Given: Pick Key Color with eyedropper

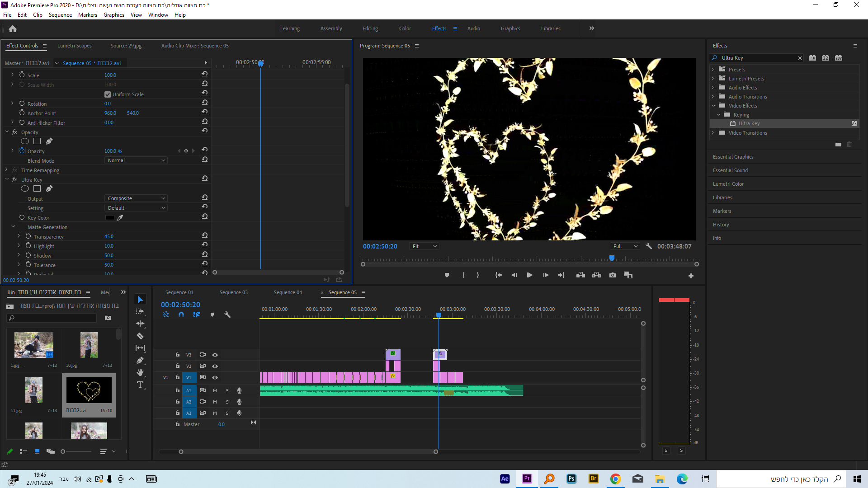Looking at the screenshot, I should pos(120,218).
